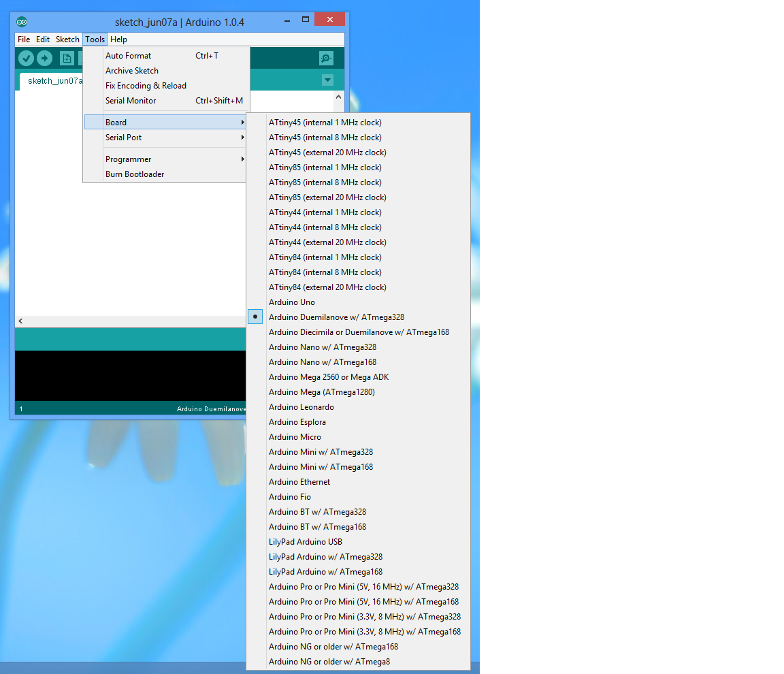Viewport: 784px width, 674px height.
Task: Choose Archive Sketch
Action: (x=165, y=71)
